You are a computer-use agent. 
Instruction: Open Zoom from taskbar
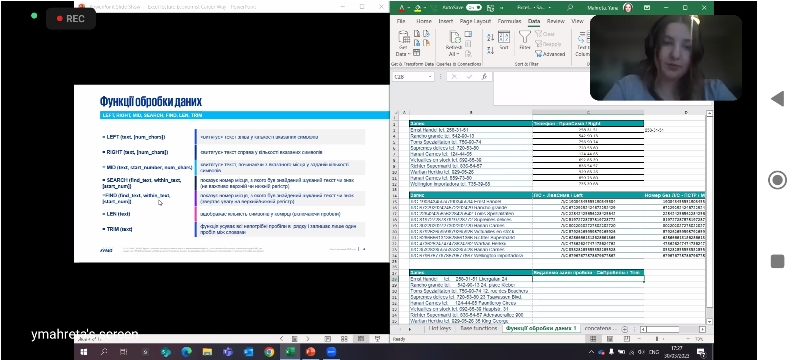(x=331, y=352)
